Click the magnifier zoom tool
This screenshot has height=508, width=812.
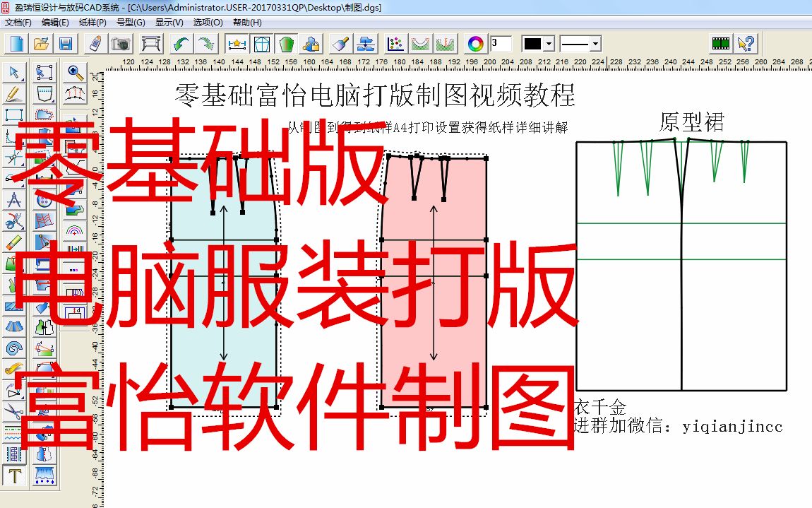76,72
